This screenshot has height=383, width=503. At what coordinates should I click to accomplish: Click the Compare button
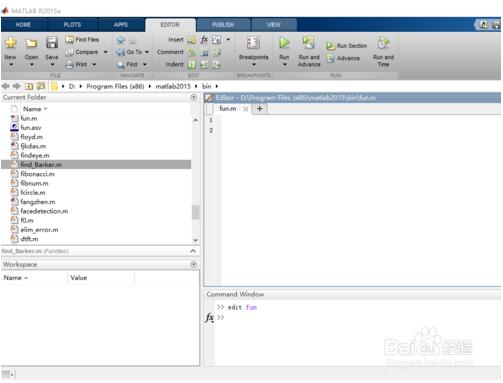point(82,52)
